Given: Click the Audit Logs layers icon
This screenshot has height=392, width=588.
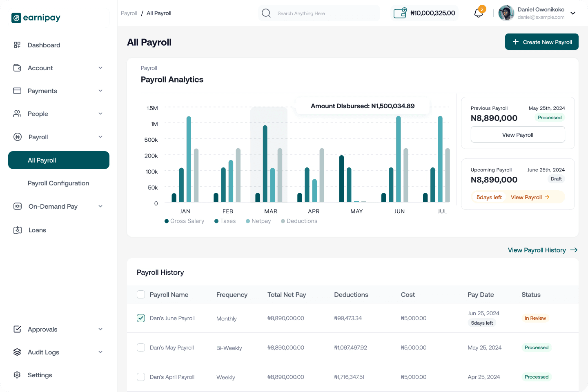Looking at the screenshot, I should pyautogui.click(x=17, y=352).
